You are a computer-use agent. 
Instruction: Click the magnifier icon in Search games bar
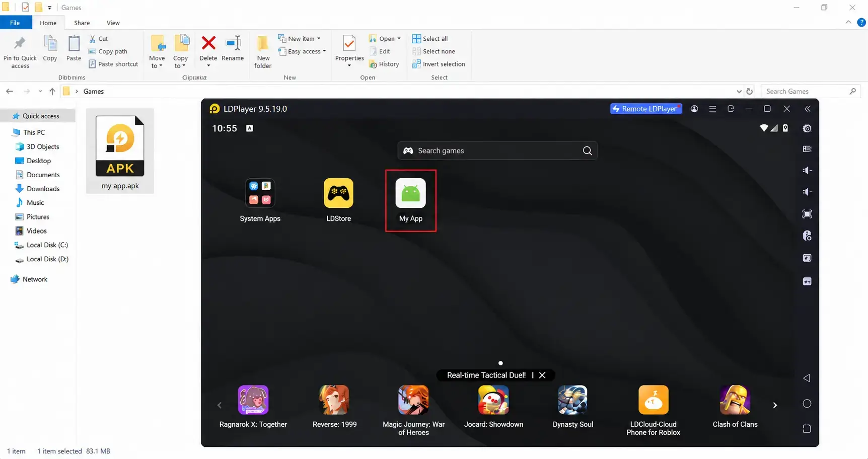(x=587, y=150)
